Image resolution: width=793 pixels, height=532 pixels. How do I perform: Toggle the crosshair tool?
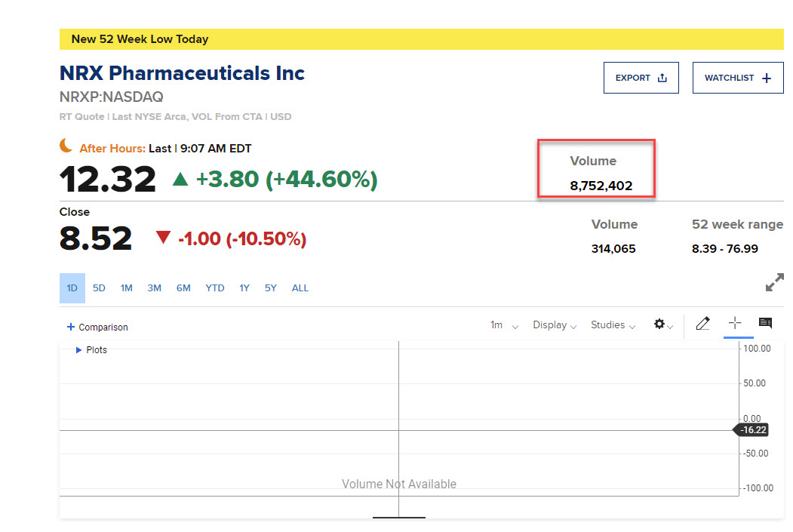[x=734, y=323]
